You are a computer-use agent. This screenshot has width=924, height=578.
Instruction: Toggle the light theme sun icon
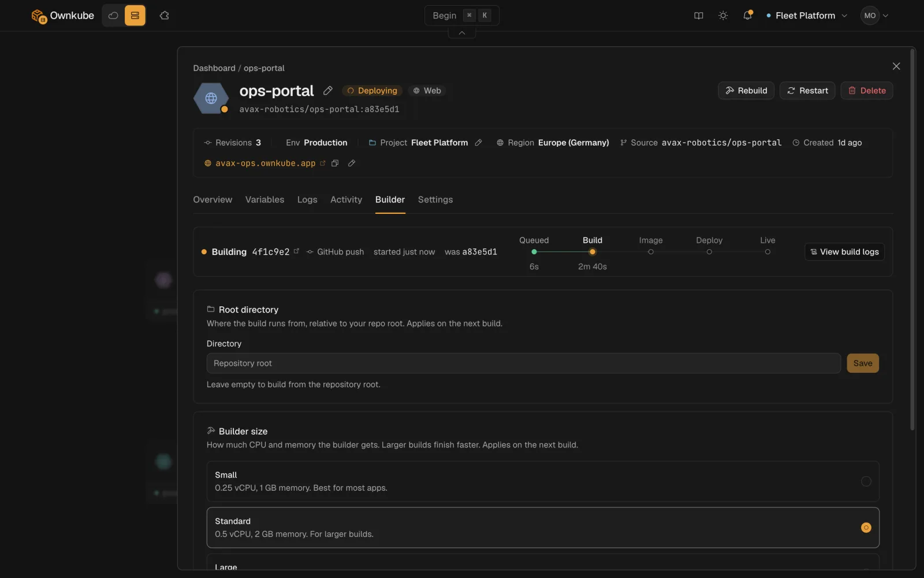point(723,16)
